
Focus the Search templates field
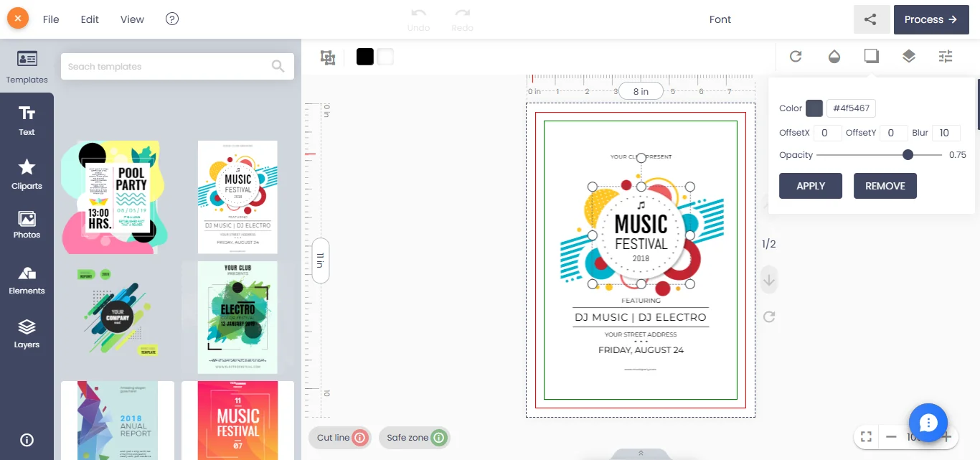177,66
